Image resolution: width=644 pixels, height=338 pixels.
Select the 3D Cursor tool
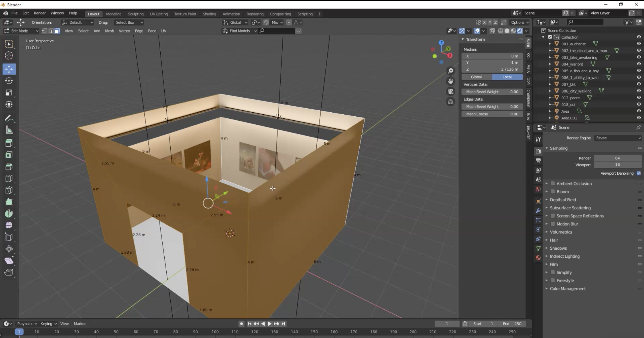(x=9, y=56)
